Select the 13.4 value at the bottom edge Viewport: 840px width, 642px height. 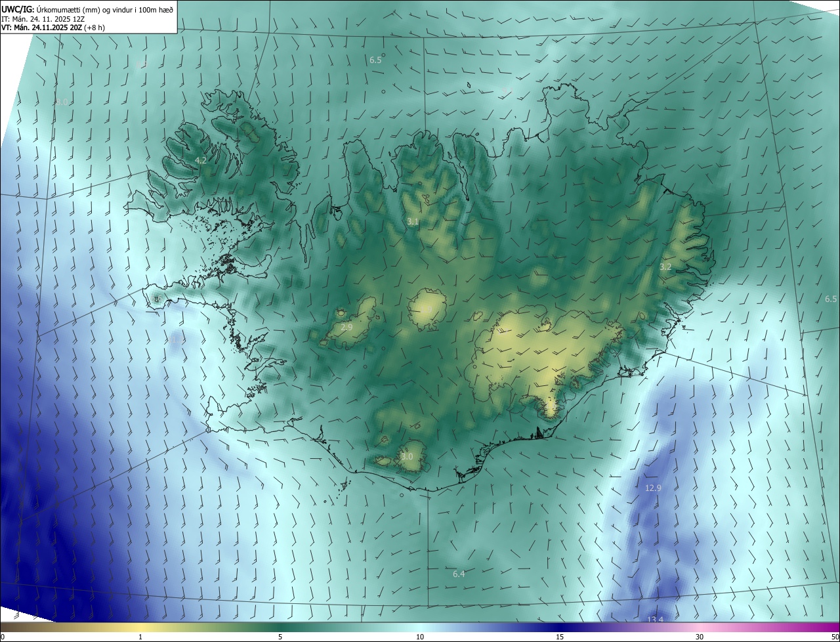[x=655, y=620]
